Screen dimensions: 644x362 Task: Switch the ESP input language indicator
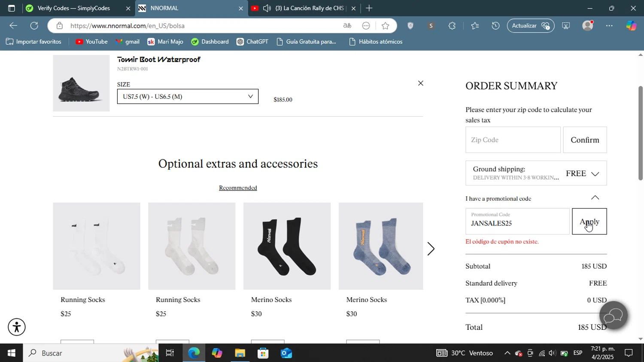click(x=578, y=353)
